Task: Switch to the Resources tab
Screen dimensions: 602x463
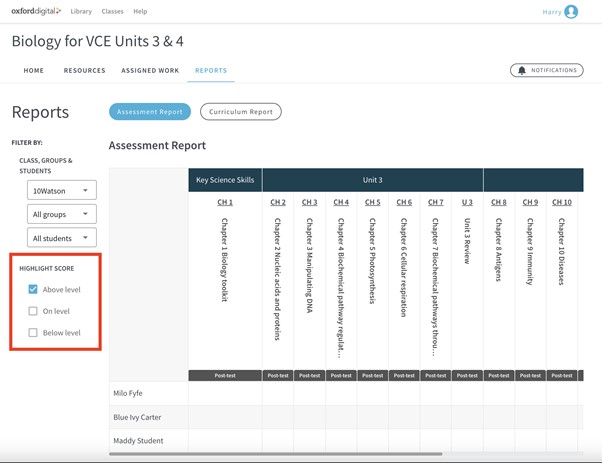Action: point(84,71)
